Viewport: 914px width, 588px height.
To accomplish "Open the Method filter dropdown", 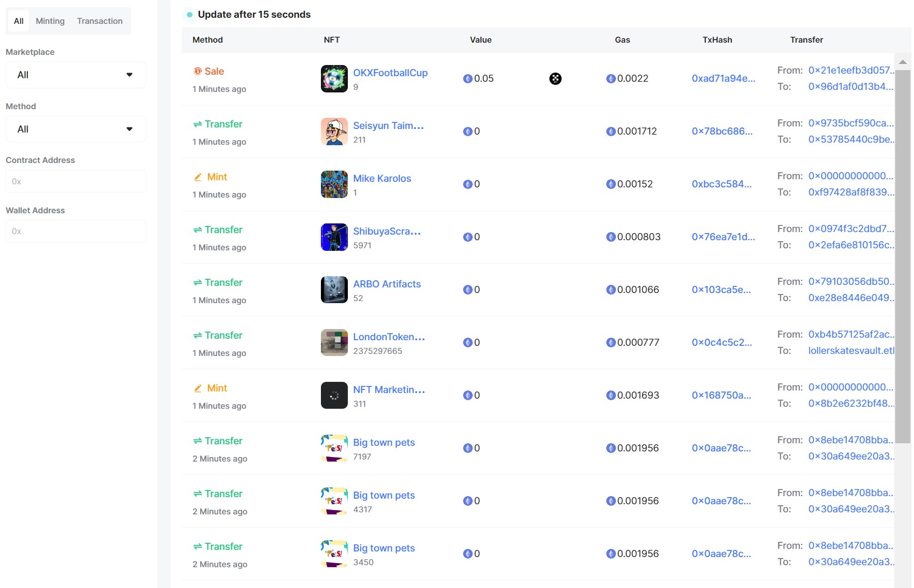I will pyautogui.click(x=76, y=129).
